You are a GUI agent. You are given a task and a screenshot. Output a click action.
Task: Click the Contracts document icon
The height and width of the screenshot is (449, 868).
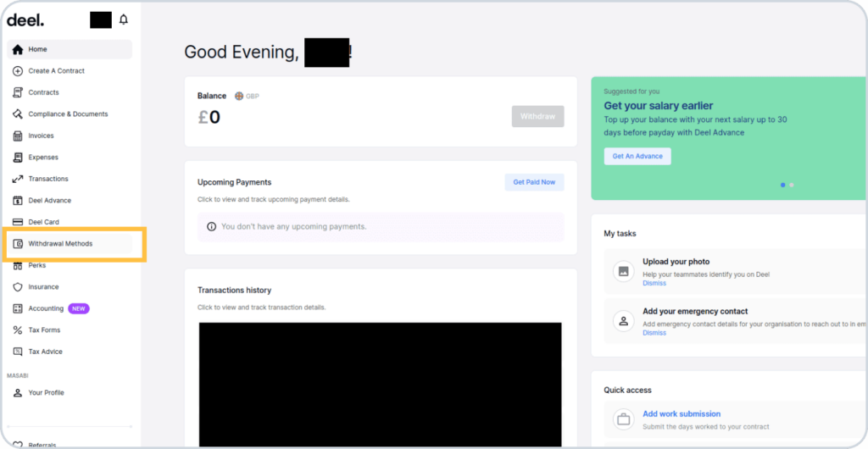(x=18, y=92)
